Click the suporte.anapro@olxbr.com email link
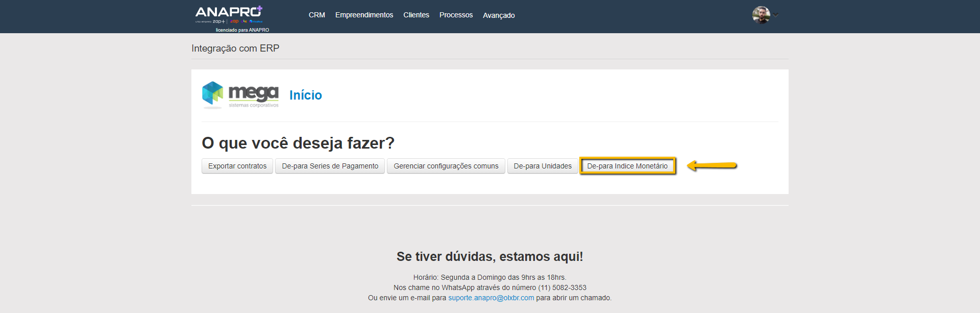The height and width of the screenshot is (313, 980). (x=491, y=298)
